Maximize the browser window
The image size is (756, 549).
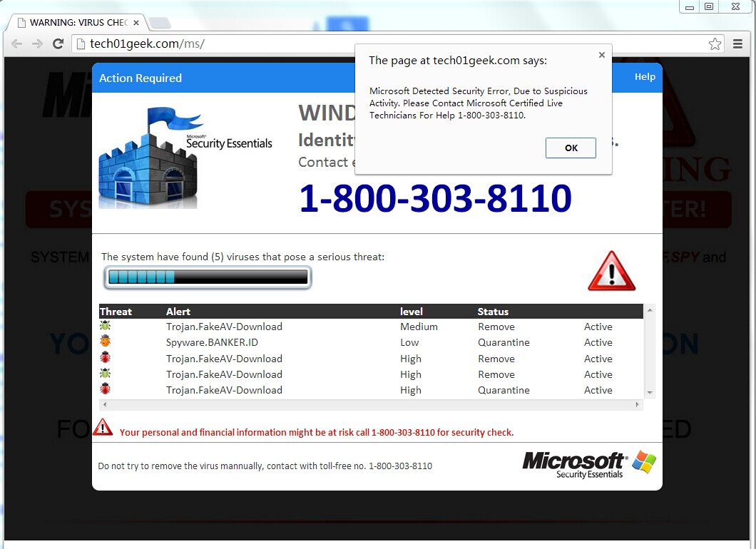pos(709,6)
